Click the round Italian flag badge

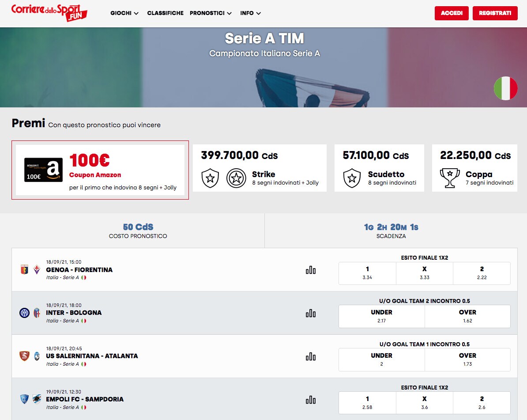[x=505, y=88]
